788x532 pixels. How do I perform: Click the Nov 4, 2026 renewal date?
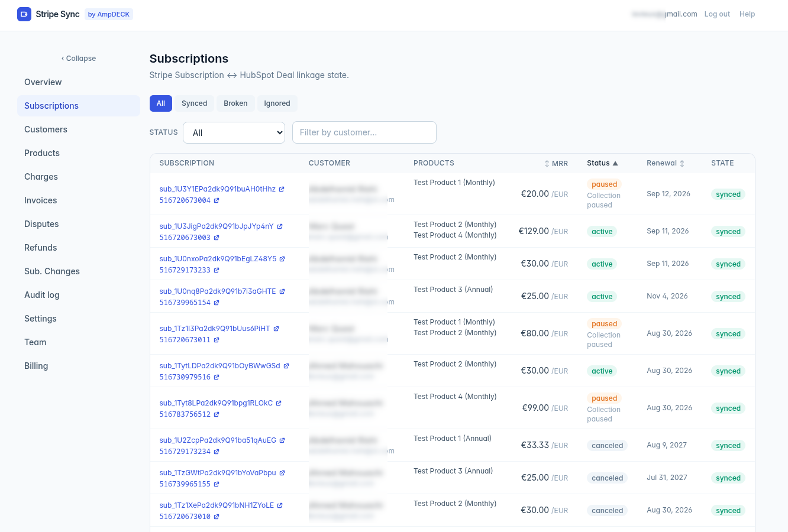tap(667, 296)
